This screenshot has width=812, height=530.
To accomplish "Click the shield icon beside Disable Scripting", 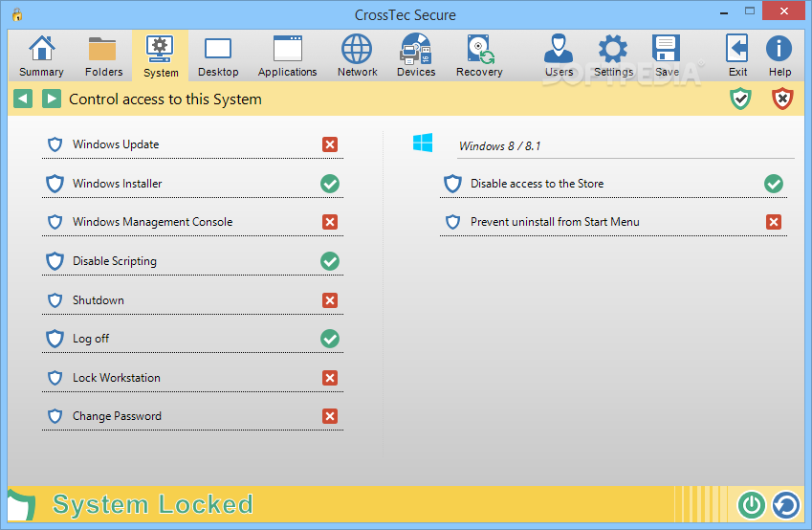I will click(x=55, y=261).
